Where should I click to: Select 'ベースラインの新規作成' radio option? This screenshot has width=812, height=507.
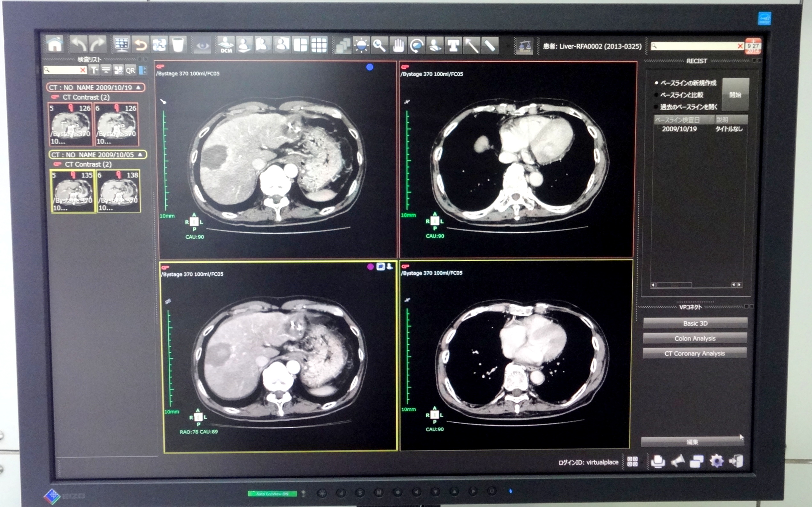point(656,83)
